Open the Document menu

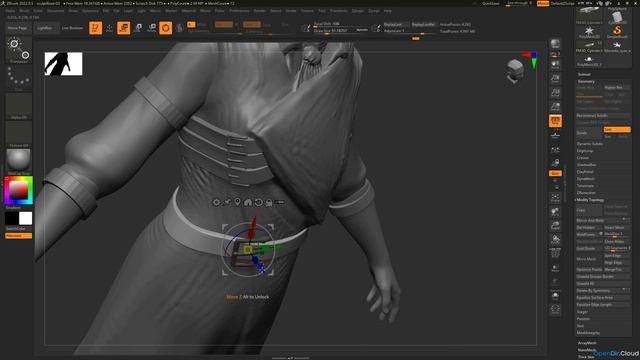point(56,11)
